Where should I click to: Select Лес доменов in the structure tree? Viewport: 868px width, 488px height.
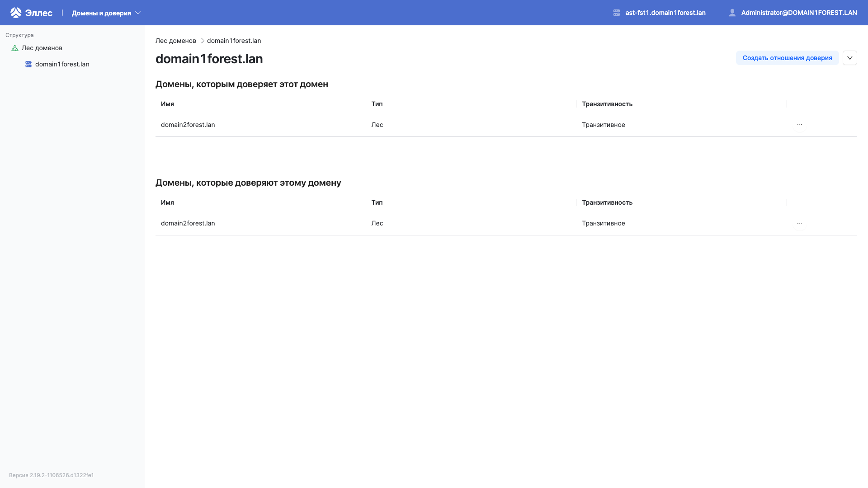click(x=42, y=48)
